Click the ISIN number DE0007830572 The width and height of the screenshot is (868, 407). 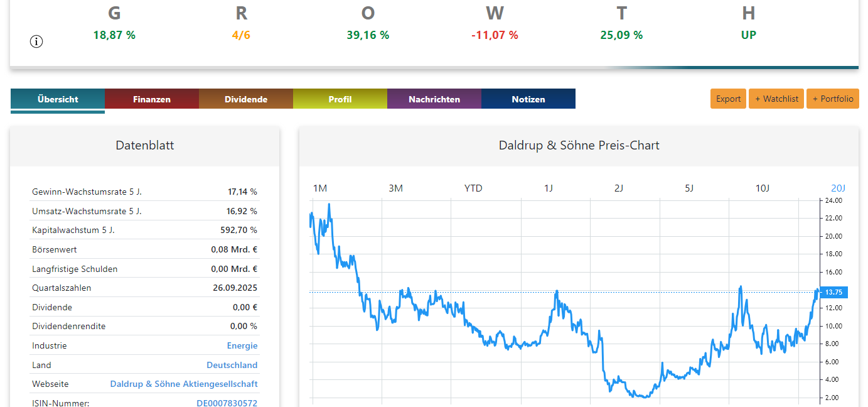(x=227, y=403)
